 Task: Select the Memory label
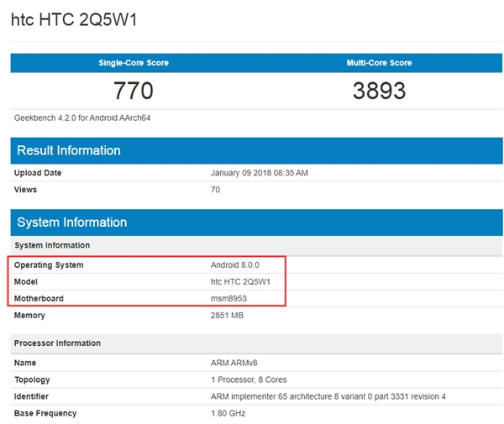pos(29,316)
